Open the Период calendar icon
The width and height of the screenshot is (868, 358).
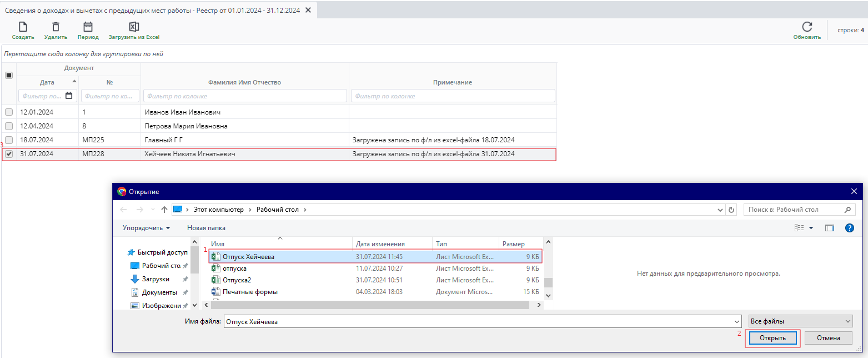[x=88, y=27]
